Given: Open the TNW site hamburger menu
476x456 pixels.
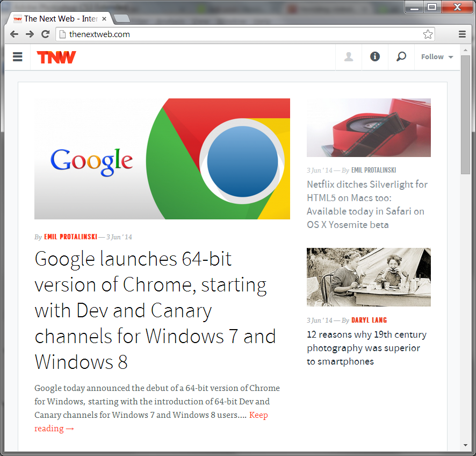Looking at the screenshot, I should coord(18,56).
